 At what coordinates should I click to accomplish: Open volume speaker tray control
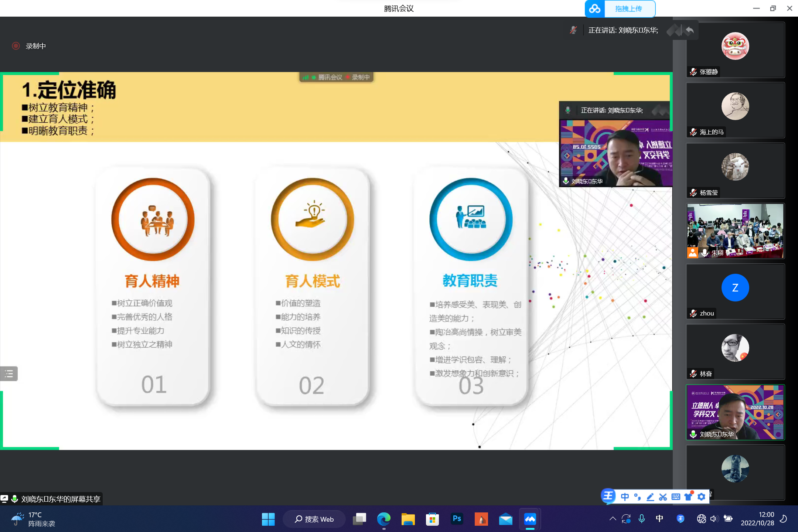[713, 519]
